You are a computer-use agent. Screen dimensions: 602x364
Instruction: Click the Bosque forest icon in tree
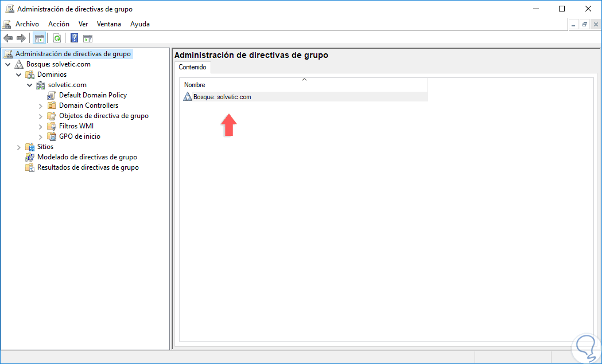pyautogui.click(x=19, y=64)
